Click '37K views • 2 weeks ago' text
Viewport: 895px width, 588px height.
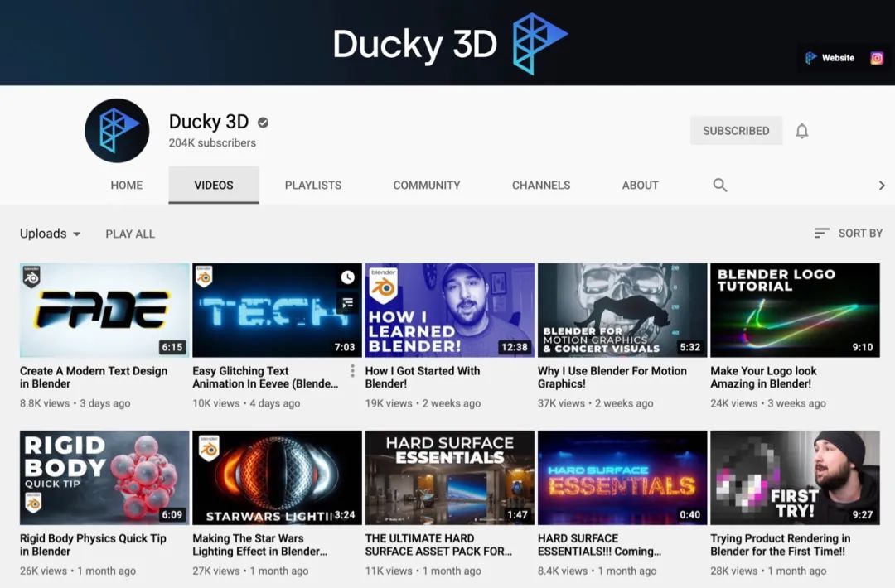(596, 403)
